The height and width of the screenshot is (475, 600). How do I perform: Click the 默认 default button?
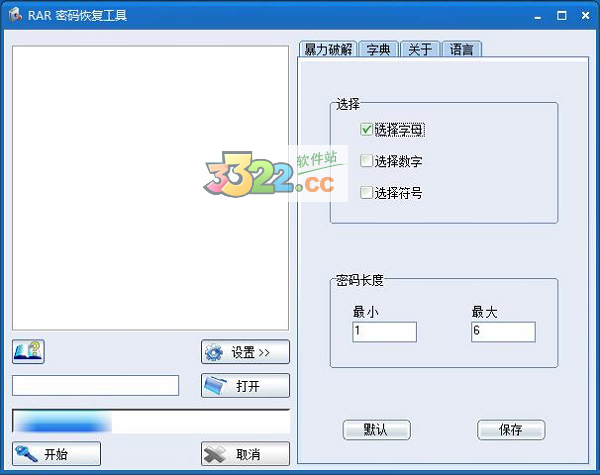point(377,430)
